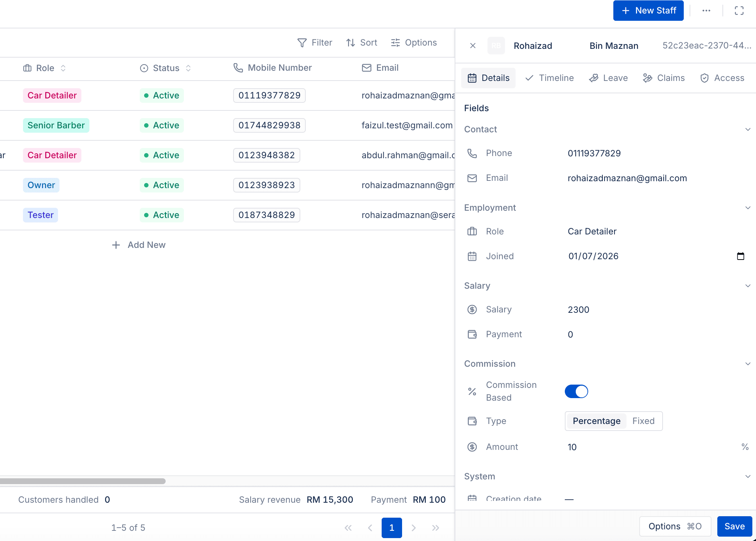Image resolution: width=756 pixels, height=541 pixels.
Task: Click the Tester role tag
Action: tap(40, 215)
